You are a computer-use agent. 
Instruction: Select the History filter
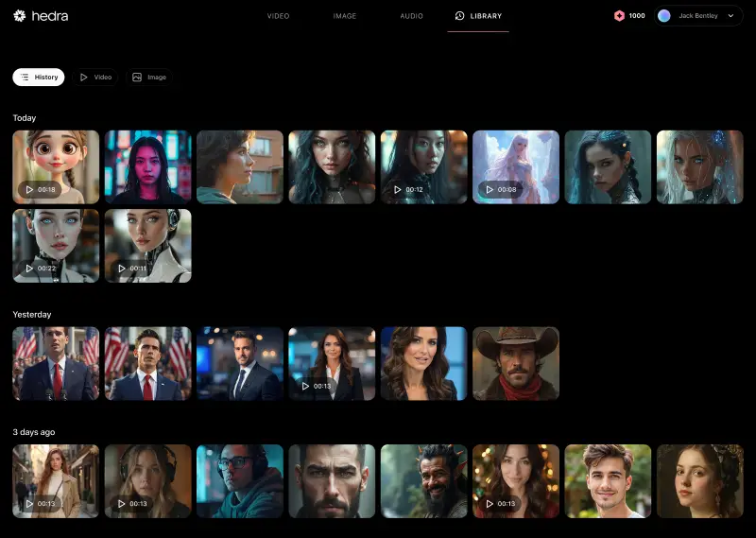[39, 77]
